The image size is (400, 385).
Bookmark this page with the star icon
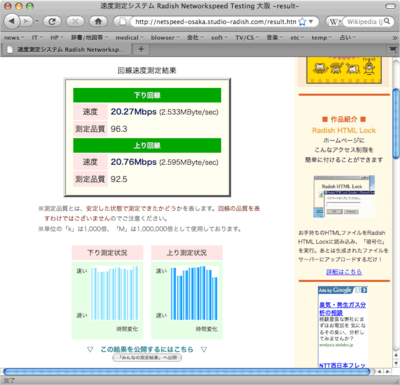tap(302, 22)
